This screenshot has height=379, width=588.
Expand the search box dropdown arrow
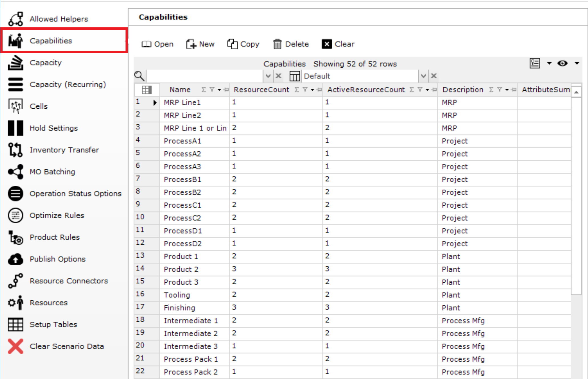(x=268, y=76)
